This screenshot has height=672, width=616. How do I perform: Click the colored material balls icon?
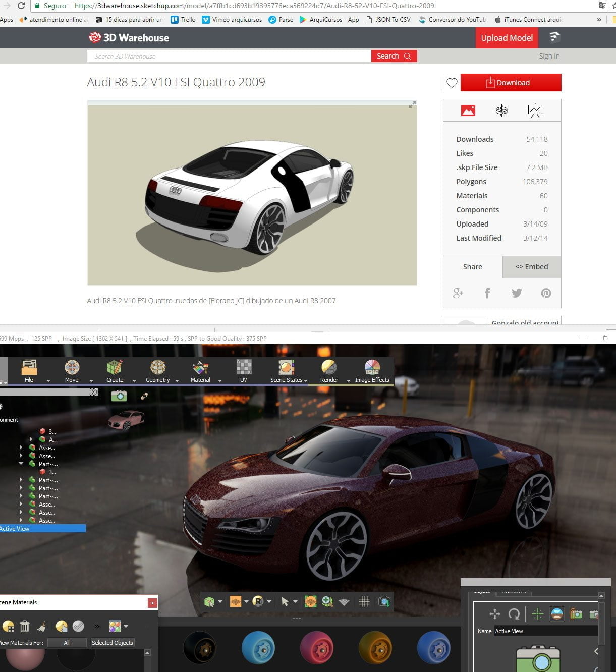[x=115, y=626]
